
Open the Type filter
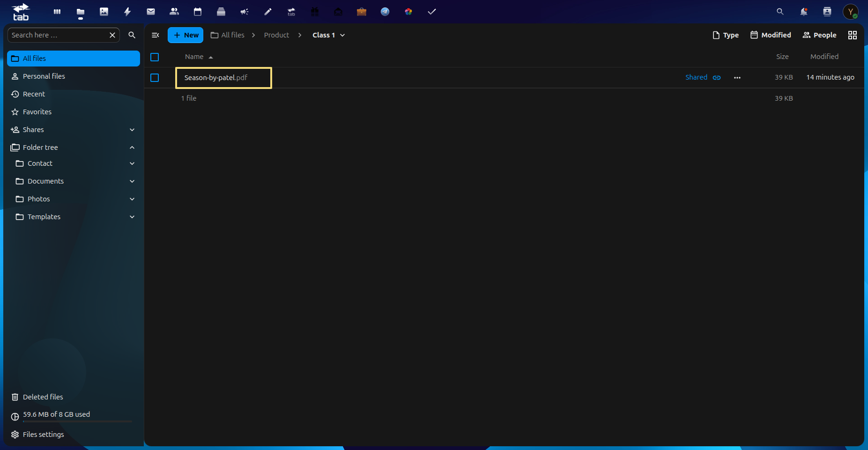tap(726, 35)
